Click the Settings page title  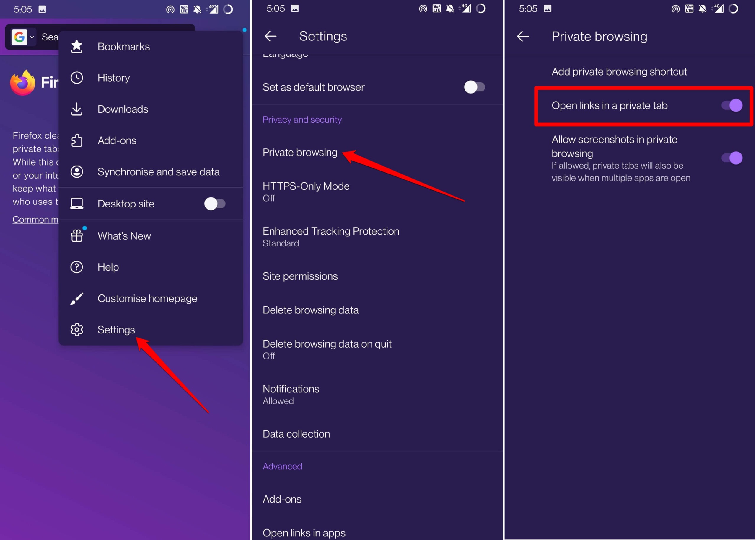323,36
